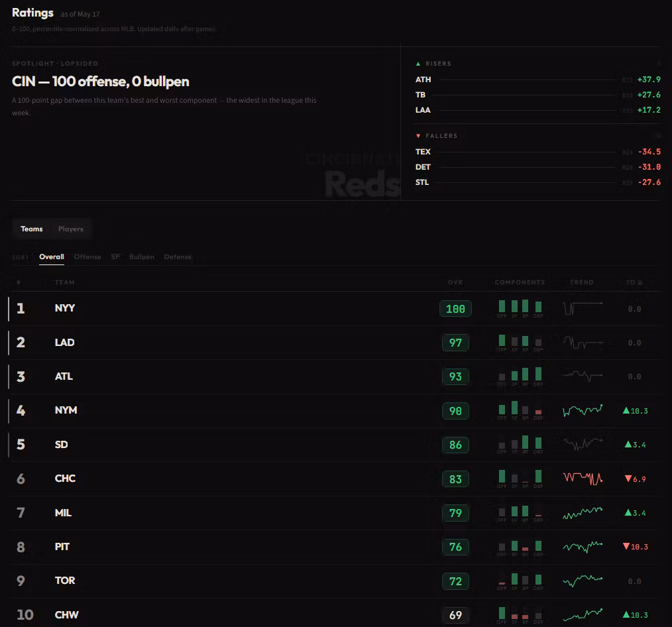Open the LAA riser row
Image resolution: width=672 pixels, height=627 pixels.
[537, 110]
